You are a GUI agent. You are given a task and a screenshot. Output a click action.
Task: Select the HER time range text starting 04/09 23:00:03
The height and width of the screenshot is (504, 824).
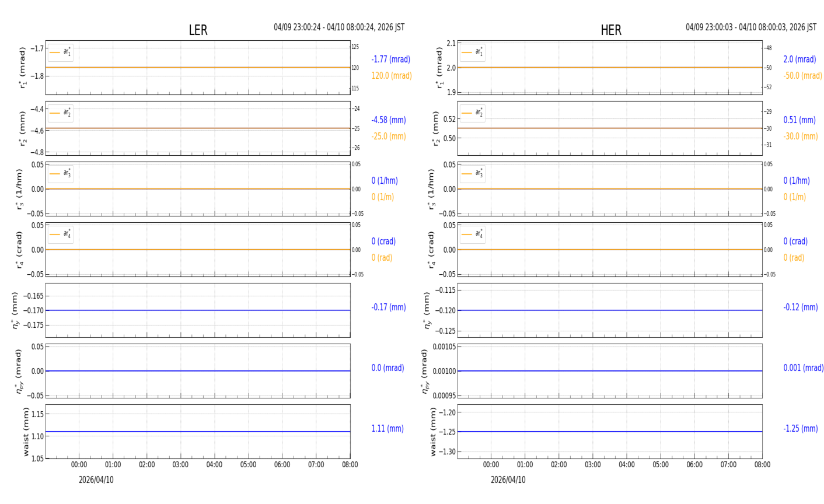(x=751, y=27)
